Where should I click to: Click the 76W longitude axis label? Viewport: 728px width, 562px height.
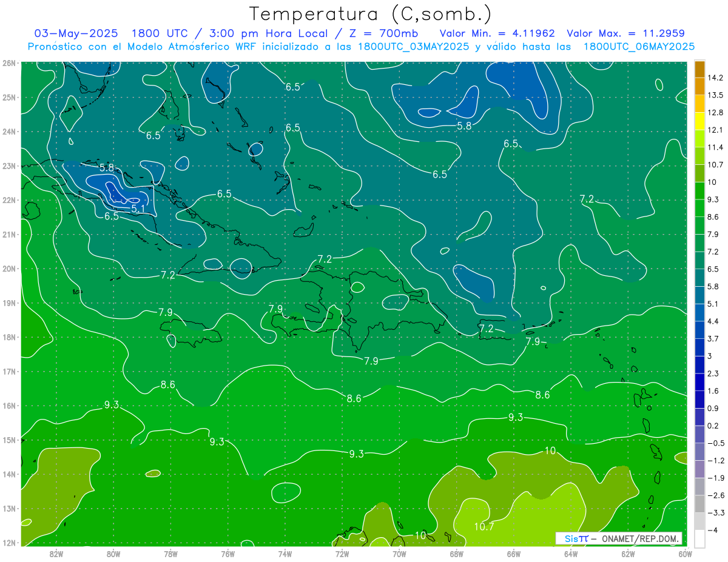[x=228, y=554]
